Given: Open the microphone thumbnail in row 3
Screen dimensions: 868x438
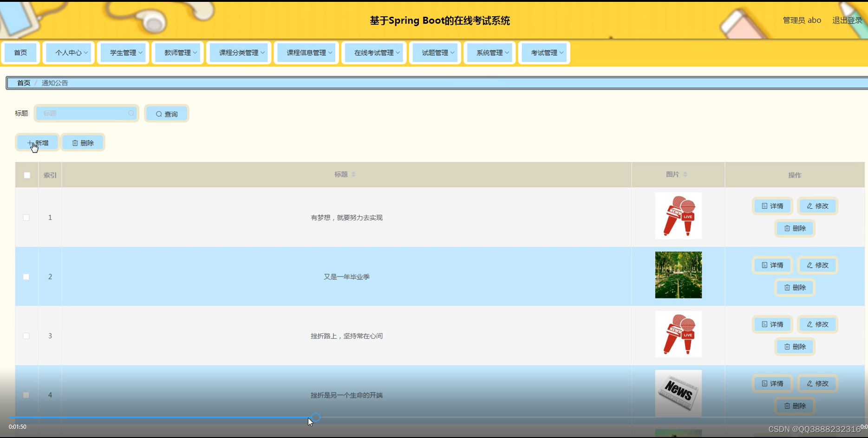Looking at the screenshot, I should [x=679, y=334].
